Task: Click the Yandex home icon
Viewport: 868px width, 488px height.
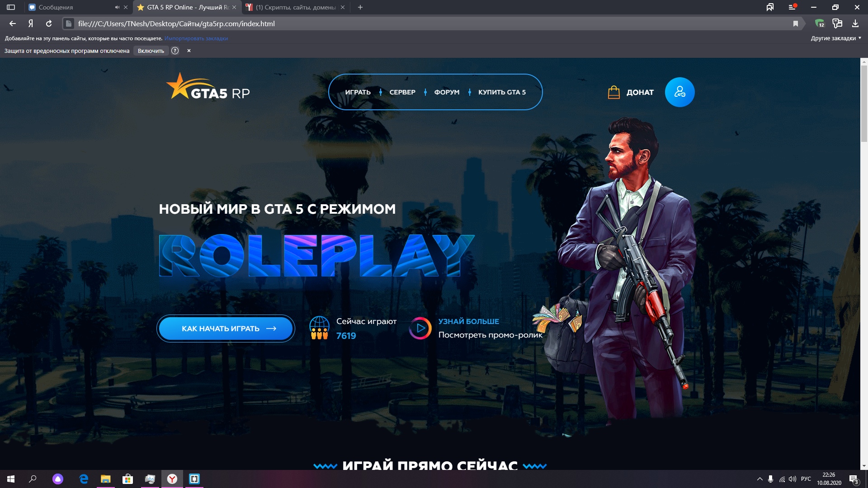Action: click(x=31, y=23)
